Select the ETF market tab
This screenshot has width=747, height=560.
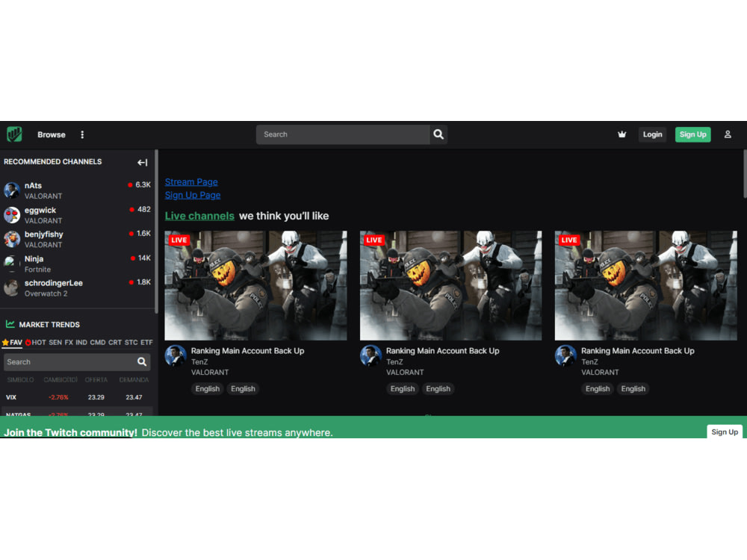[146, 343]
